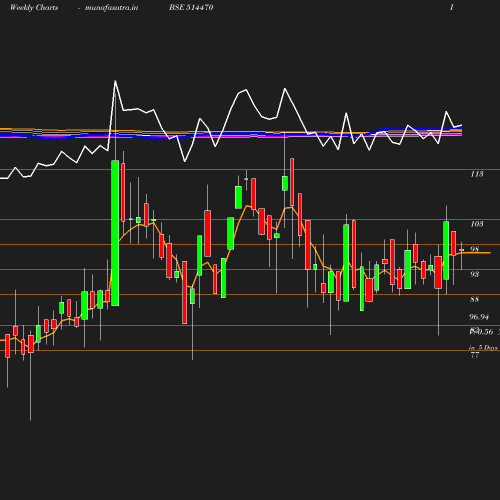This screenshot has height=500, width=500.
Task: Click the white line's highest peak
Action: click(115, 81)
